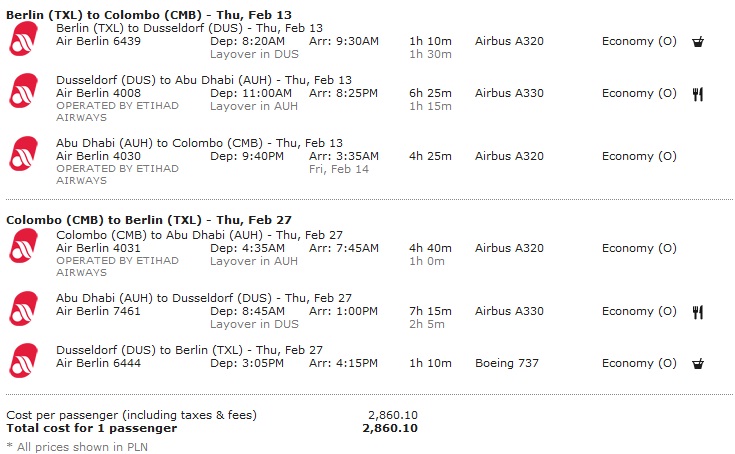This screenshot has height=454, width=735.
Task: Click the total cost 2,860.10 in bold
Action: click(x=390, y=428)
